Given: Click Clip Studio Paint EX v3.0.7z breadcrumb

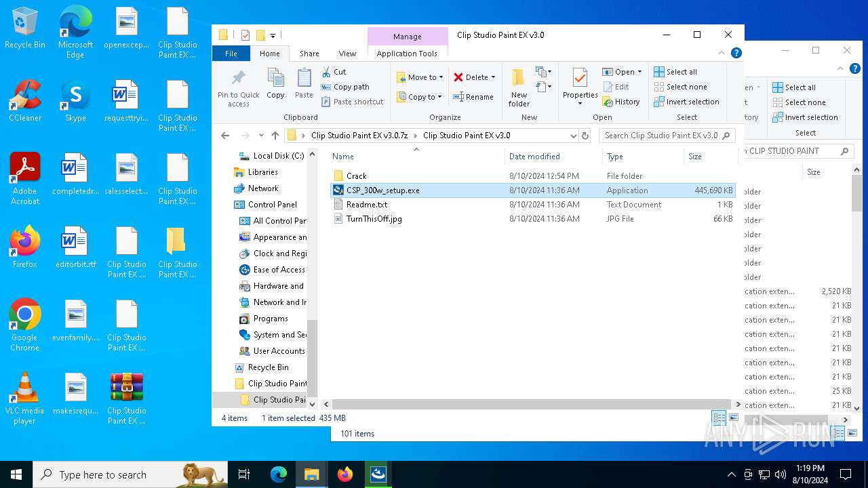Looking at the screenshot, I should tap(359, 136).
